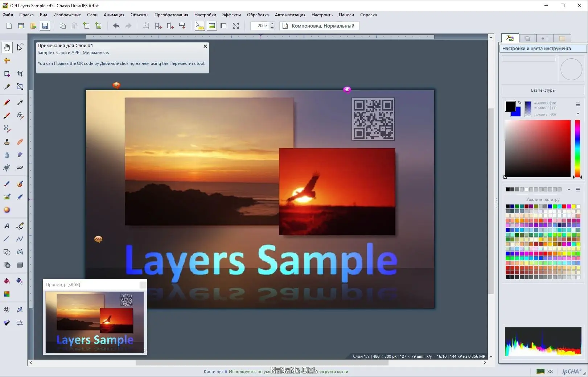This screenshot has height=377, width=588.
Task: Pick the black foreground color swatch
Action: point(510,106)
